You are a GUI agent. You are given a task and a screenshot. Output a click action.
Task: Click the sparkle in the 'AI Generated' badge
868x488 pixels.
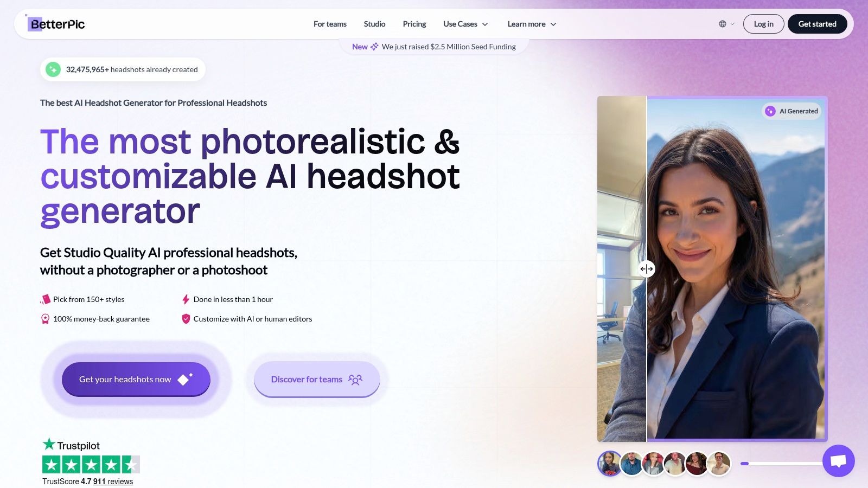771,111
